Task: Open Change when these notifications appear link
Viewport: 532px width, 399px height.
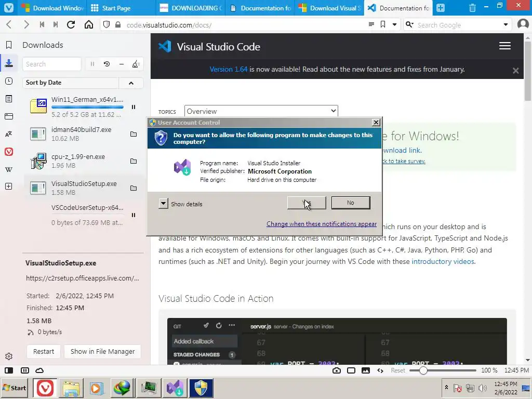Action: coord(321,224)
